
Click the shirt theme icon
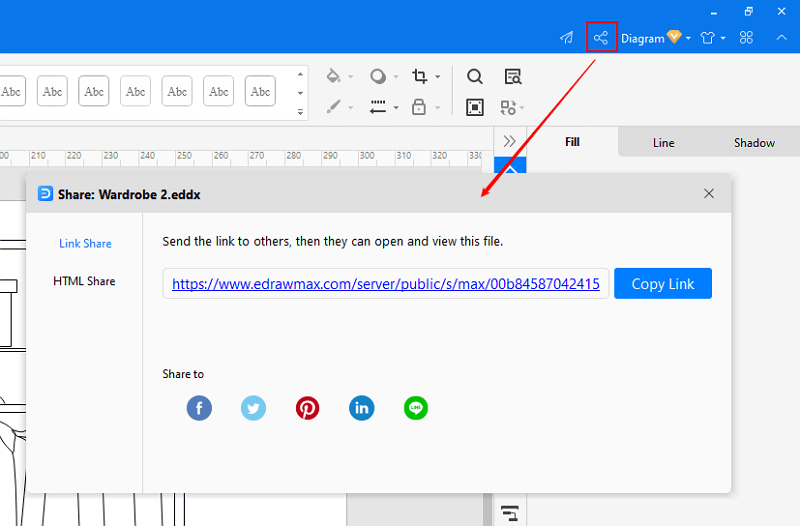pos(707,38)
